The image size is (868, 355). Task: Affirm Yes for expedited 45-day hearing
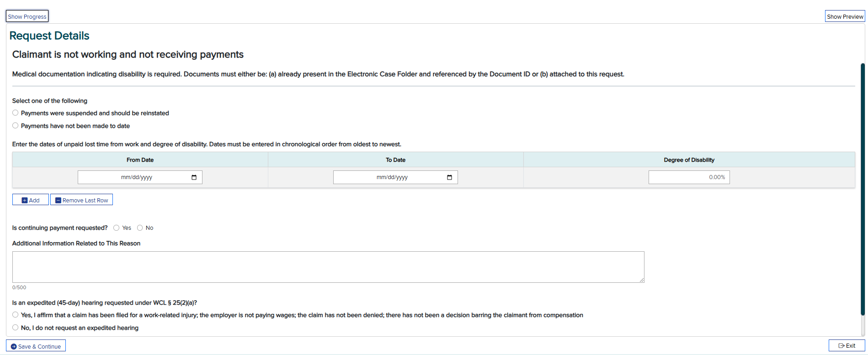click(x=16, y=315)
